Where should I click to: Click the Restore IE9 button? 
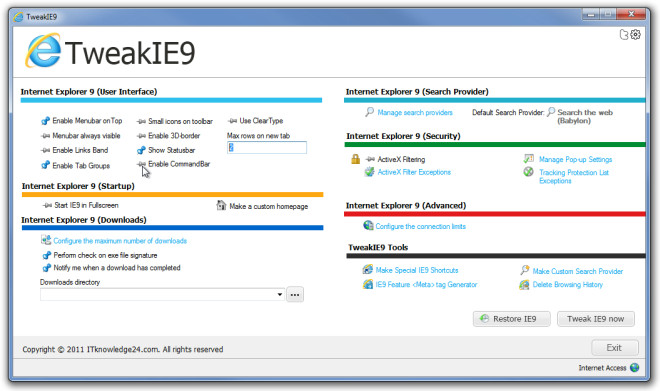click(511, 319)
